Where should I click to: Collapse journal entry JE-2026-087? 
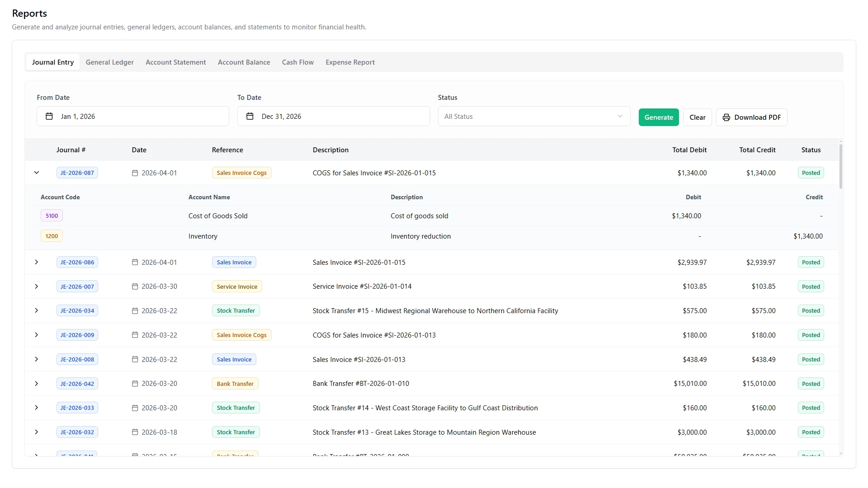tap(37, 173)
